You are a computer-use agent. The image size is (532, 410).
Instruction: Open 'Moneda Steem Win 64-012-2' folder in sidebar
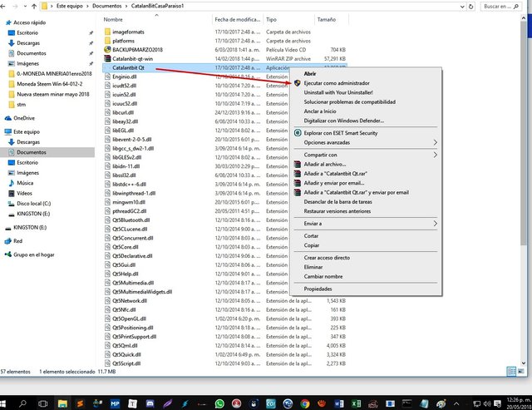coord(50,84)
